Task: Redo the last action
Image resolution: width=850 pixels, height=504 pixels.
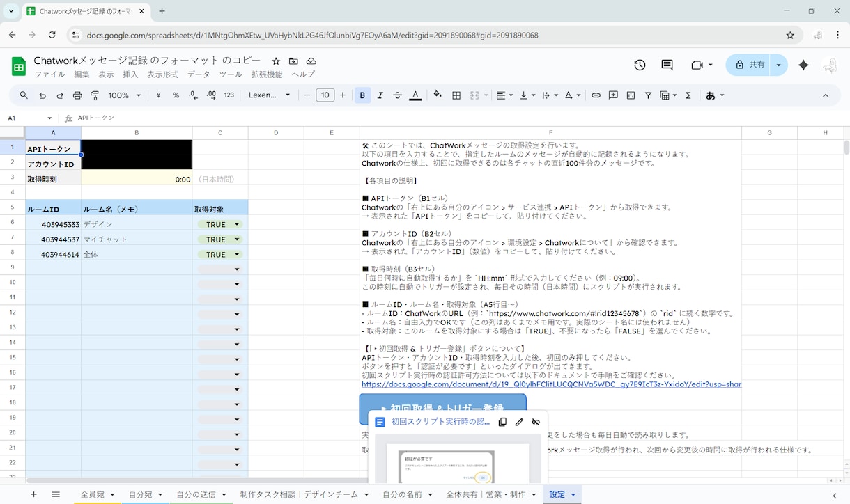Action: pyautogui.click(x=60, y=95)
